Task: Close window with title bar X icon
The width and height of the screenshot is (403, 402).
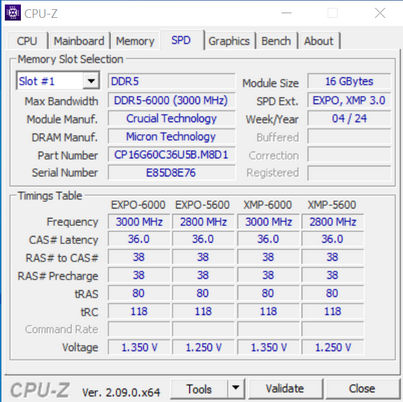Action: click(380, 13)
